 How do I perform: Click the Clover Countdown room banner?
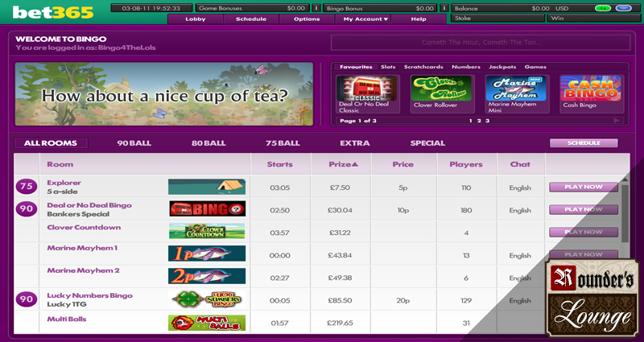(207, 231)
